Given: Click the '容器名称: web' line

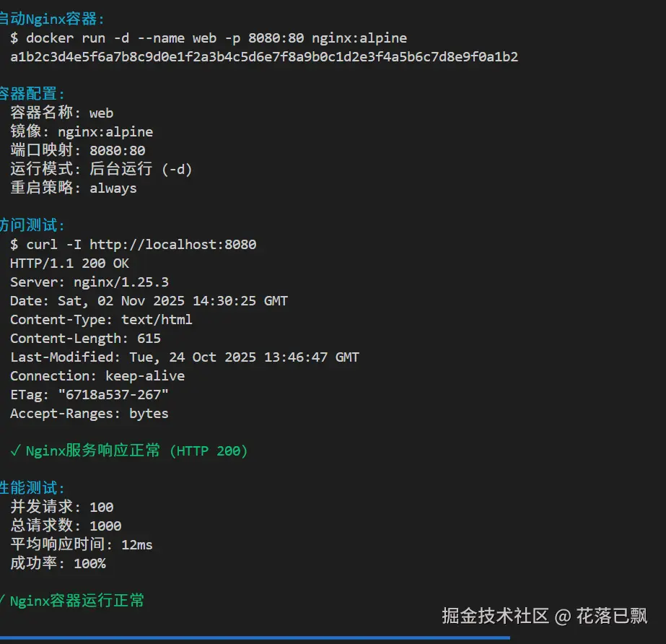Looking at the screenshot, I should (x=62, y=113).
